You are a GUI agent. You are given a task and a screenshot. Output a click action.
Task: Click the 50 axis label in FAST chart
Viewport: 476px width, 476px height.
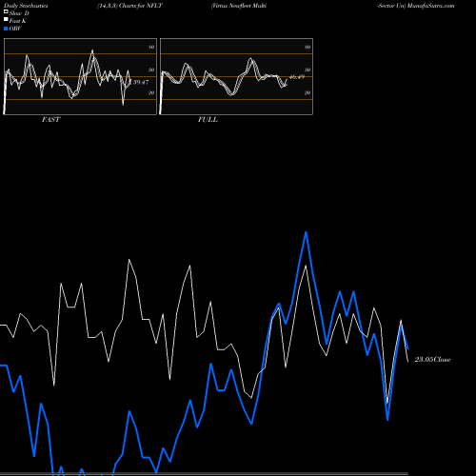(151, 69)
